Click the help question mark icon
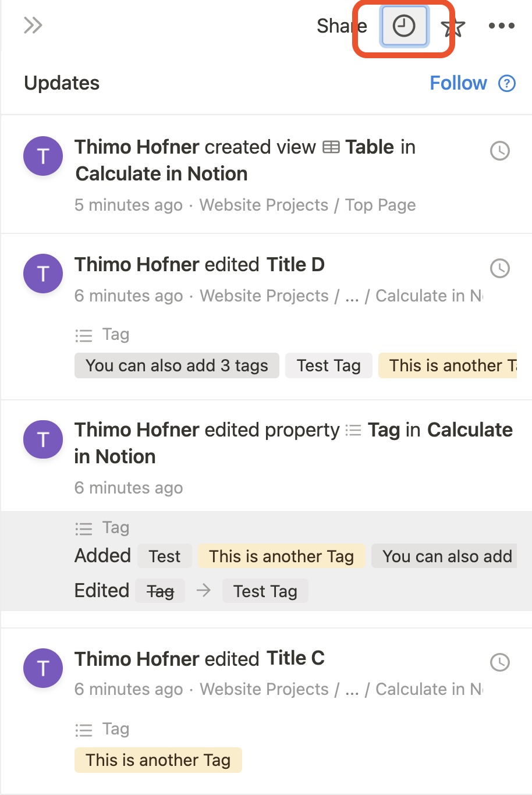532x795 pixels. (x=507, y=83)
